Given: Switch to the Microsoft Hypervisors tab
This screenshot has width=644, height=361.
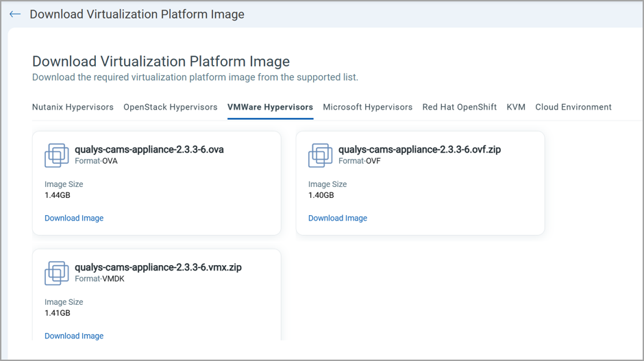Looking at the screenshot, I should [368, 107].
